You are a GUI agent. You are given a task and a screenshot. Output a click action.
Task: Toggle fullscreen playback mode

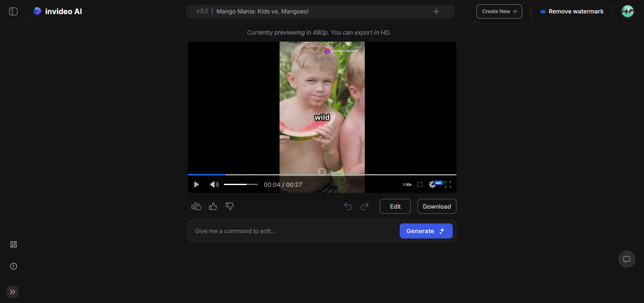pos(448,184)
